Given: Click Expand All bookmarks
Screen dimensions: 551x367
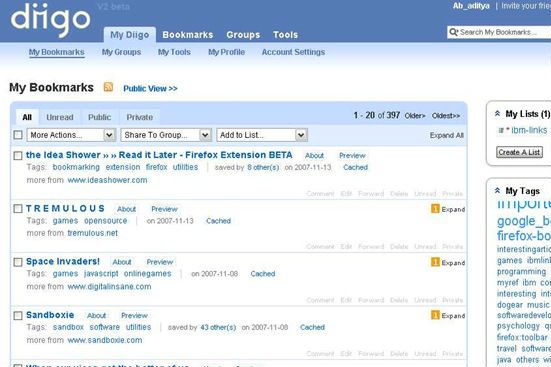Looking at the screenshot, I should 447,135.
